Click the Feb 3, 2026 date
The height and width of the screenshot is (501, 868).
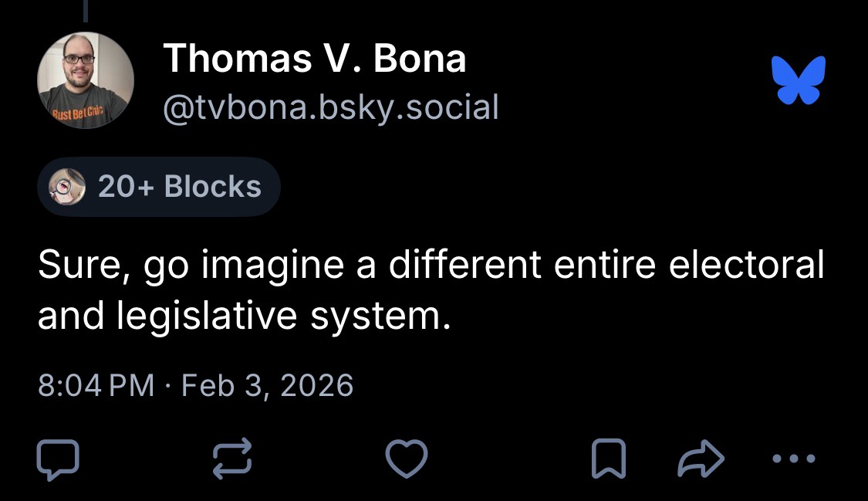pos(267,384)
